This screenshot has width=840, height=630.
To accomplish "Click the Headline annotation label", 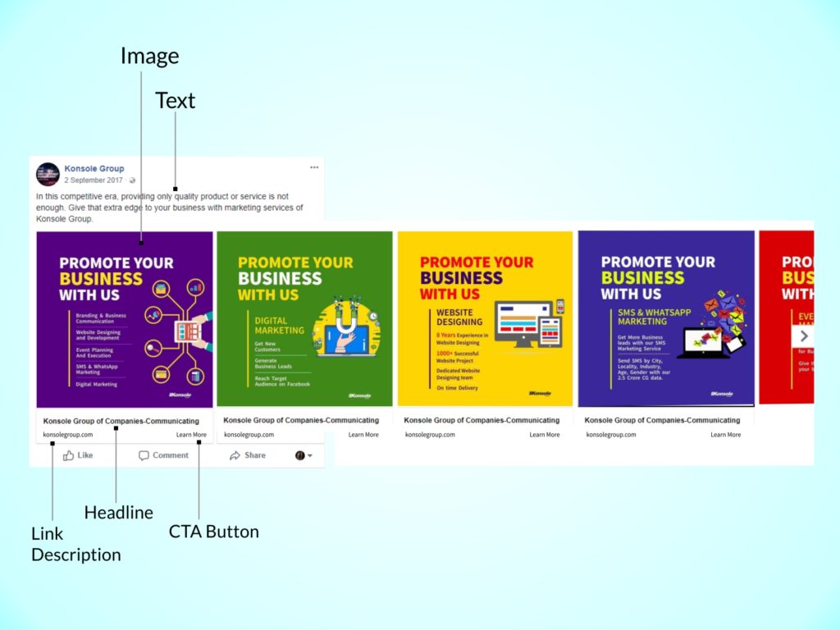I will (x=118, y=513).
